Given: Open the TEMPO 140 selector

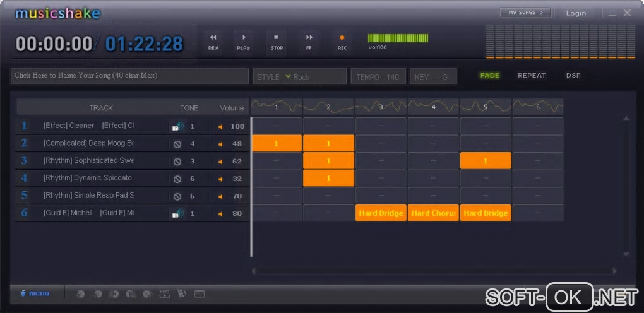Looking at the screenshot, I should point(378,76).
